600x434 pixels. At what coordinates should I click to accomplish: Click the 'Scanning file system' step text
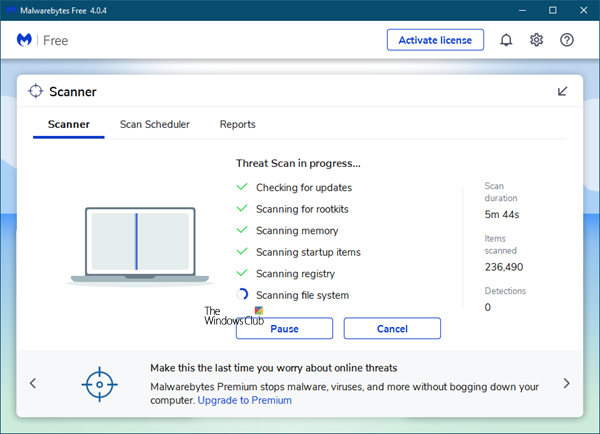(302, 295)
